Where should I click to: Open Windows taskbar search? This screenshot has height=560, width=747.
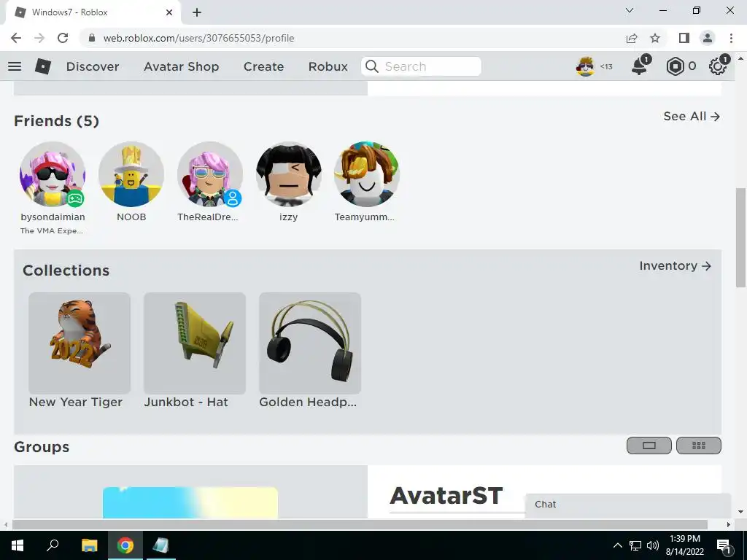(x=53, y=545)
